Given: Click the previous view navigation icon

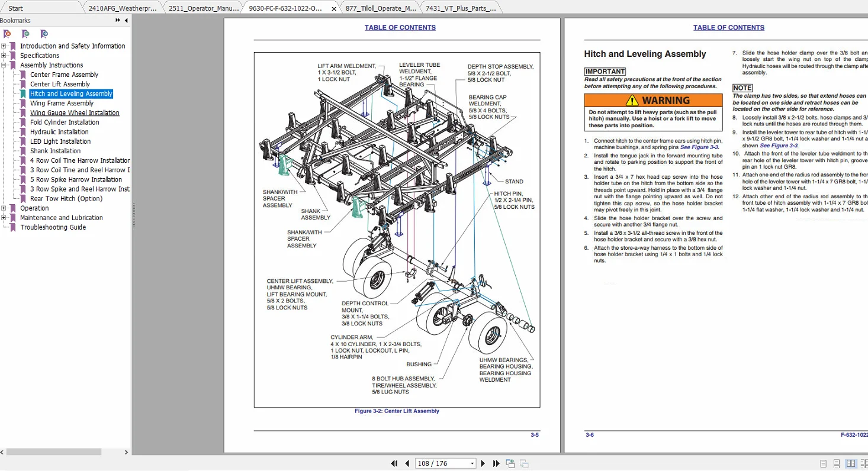Looking at the screenshot, I should tap(510, 463).
